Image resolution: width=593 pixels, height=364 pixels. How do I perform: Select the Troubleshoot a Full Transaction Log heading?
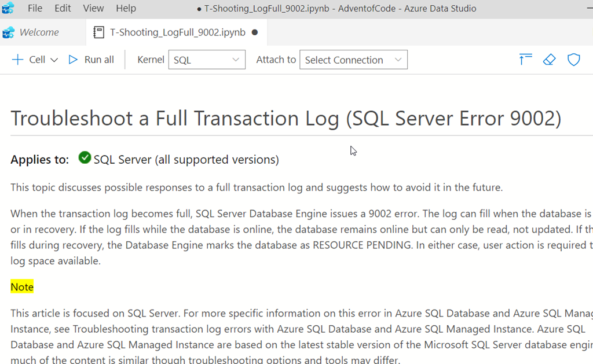click(x=286, y=118)
